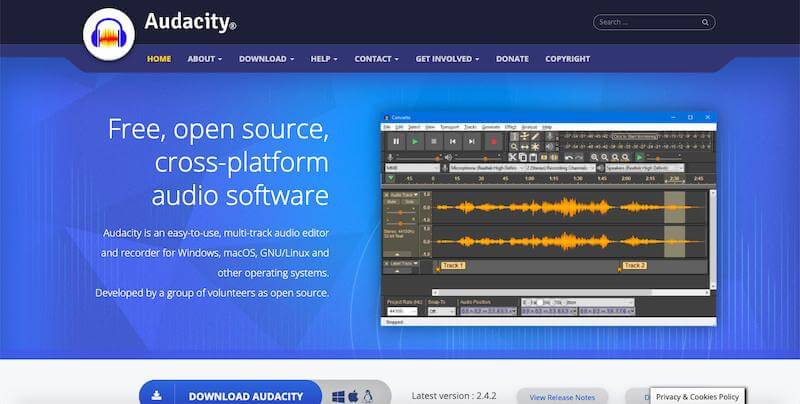
Task: Click the View Release Notes button
Action: (x=562, y=397)
